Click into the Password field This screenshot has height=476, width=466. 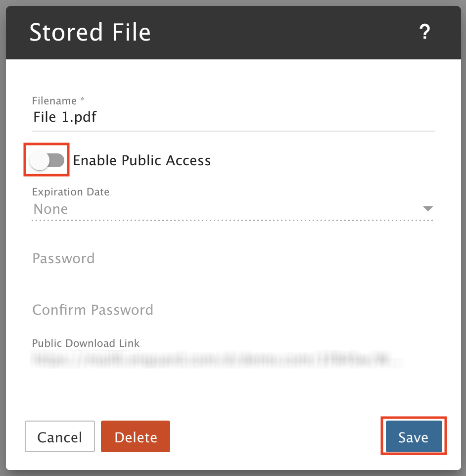pos(233,259)
